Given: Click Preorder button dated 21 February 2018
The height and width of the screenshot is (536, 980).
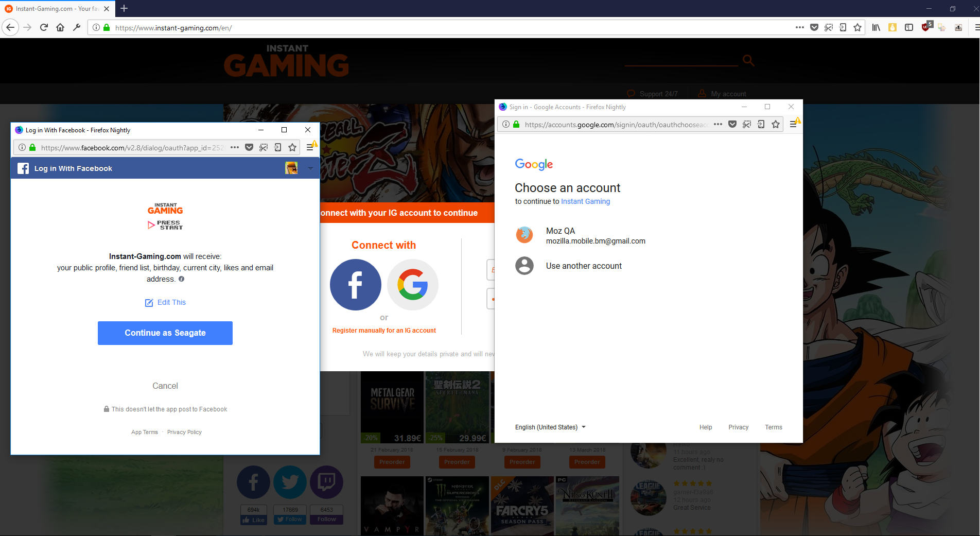Looking at the screenshot, I should (x=392, y=462).
